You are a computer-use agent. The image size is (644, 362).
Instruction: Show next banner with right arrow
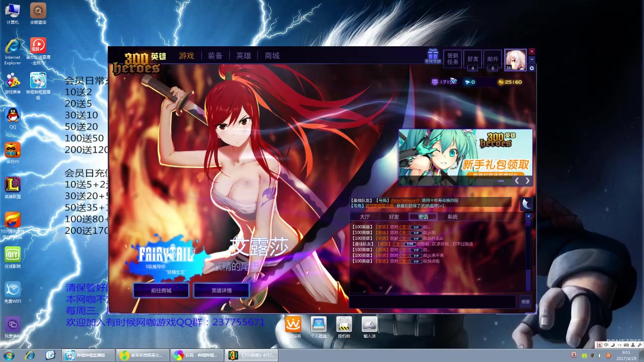coord(527,180)
